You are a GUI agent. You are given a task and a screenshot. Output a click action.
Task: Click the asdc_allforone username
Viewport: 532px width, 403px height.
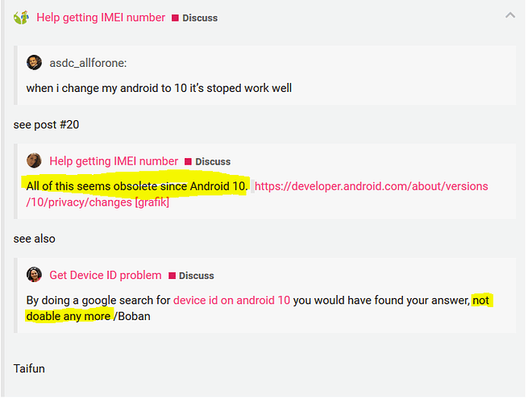[x=88, y=63]
